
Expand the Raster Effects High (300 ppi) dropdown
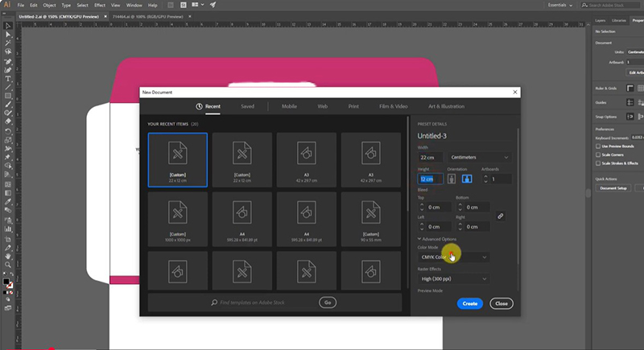[x=453, y=278]
